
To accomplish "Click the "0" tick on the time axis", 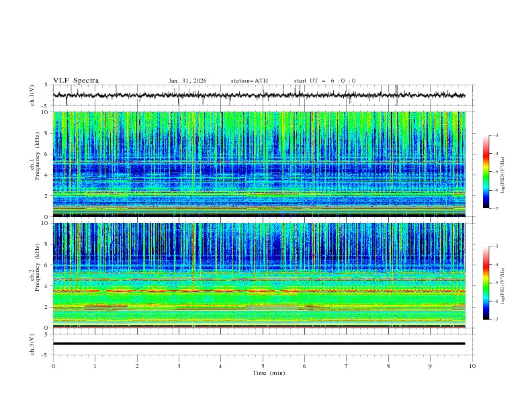I will point(53,366).
